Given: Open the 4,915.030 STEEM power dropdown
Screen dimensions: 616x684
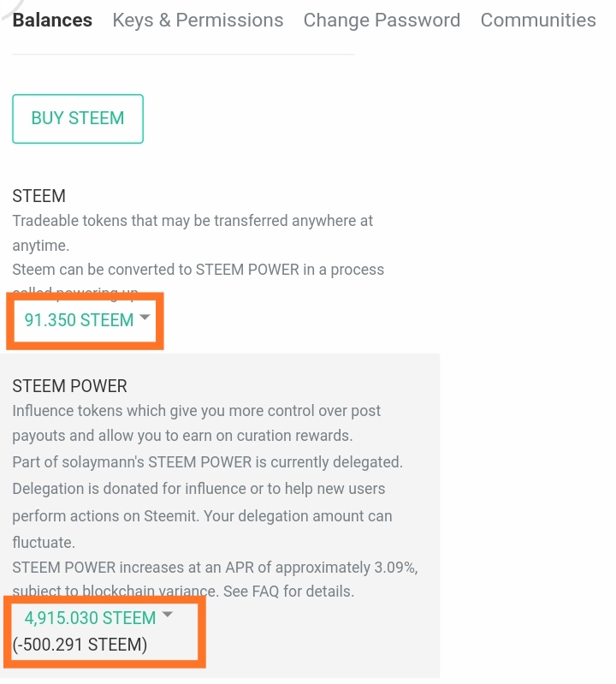Looking at the screenshot, I should pyautogui.click(x=98, y=618).
